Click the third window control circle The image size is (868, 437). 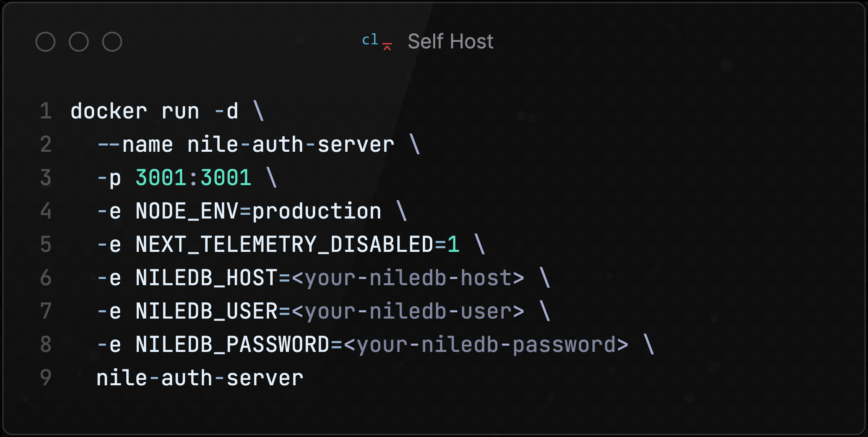(112, 42)
